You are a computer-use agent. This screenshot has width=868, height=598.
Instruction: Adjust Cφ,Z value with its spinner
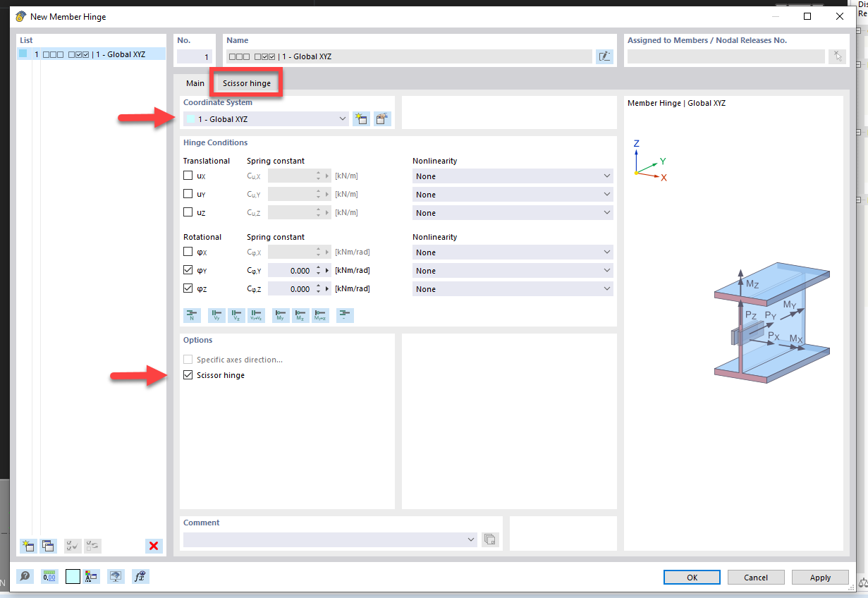318,289
